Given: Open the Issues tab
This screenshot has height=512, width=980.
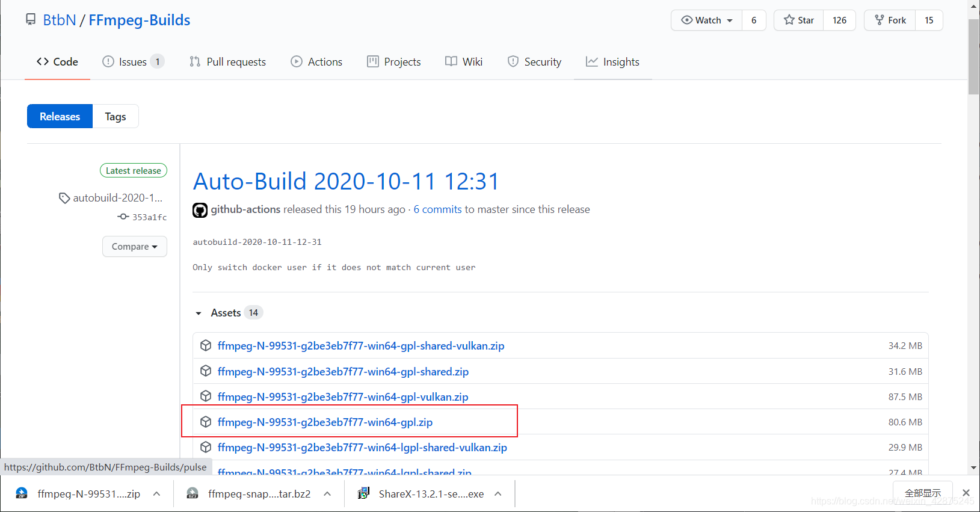Looking at the screenshot, I should (x=133, y=61).
